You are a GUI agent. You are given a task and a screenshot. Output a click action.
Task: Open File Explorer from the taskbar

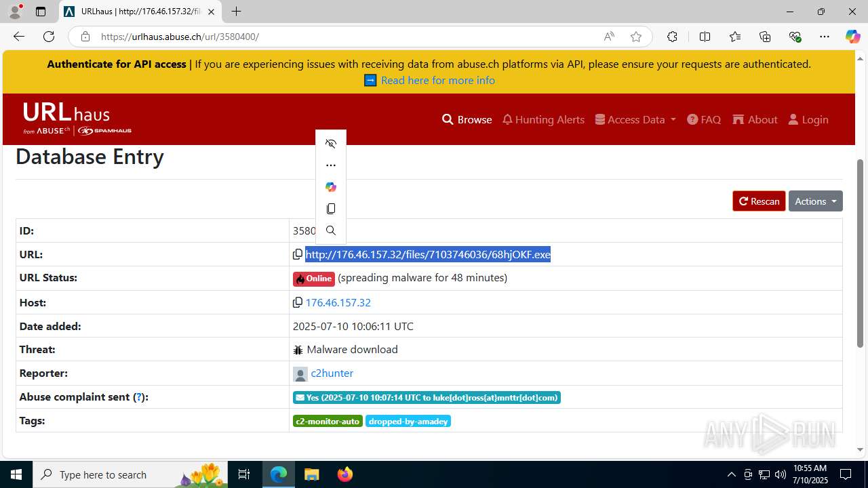311,474
